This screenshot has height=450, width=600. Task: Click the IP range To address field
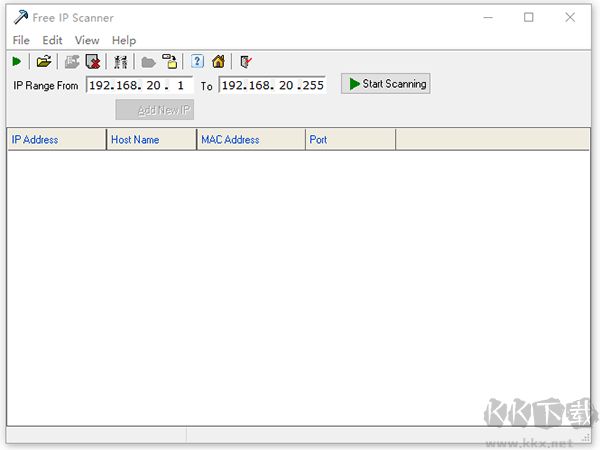(272, 85)
